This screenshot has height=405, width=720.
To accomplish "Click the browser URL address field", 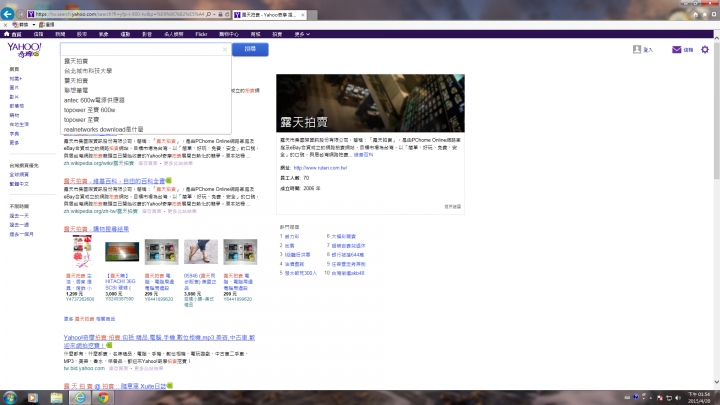I will coord(120,14).
